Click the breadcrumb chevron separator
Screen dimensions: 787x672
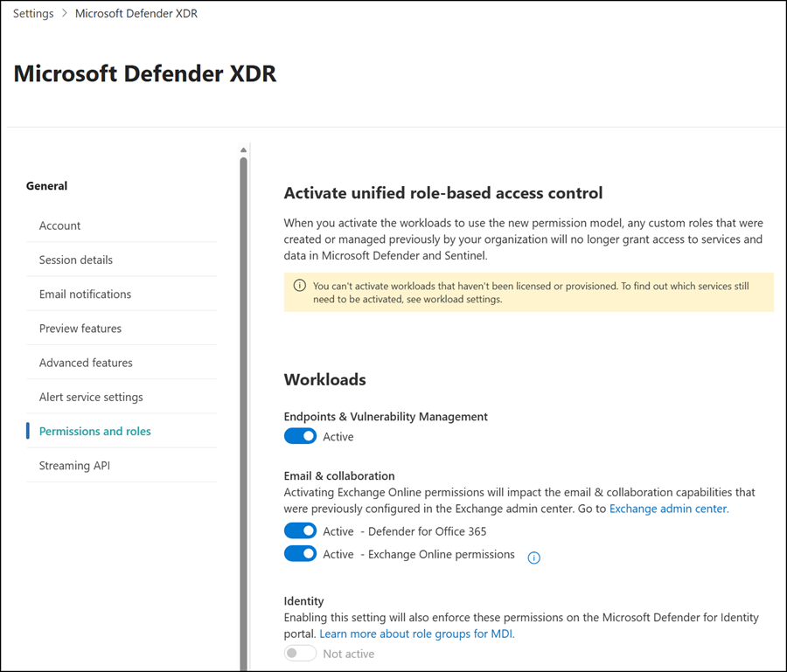(64, 13)
